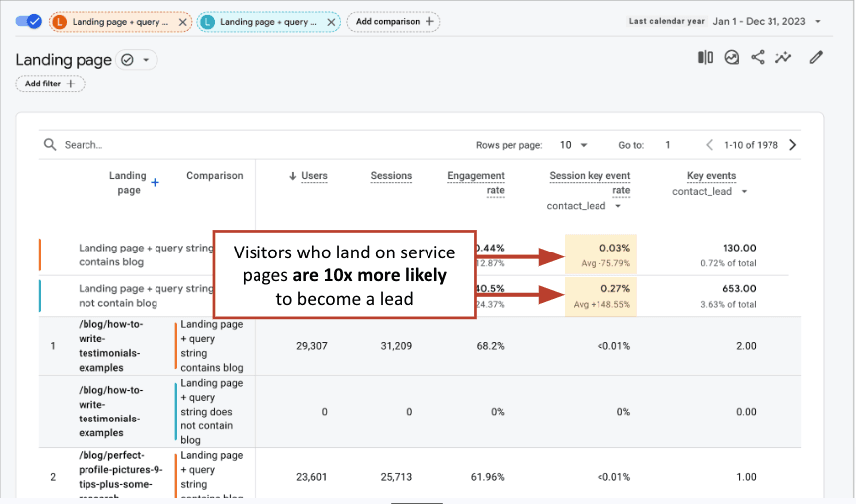Open the Landing page report status dropdown
This screenshot has height=504, width=856.
(x=136, y=60)
